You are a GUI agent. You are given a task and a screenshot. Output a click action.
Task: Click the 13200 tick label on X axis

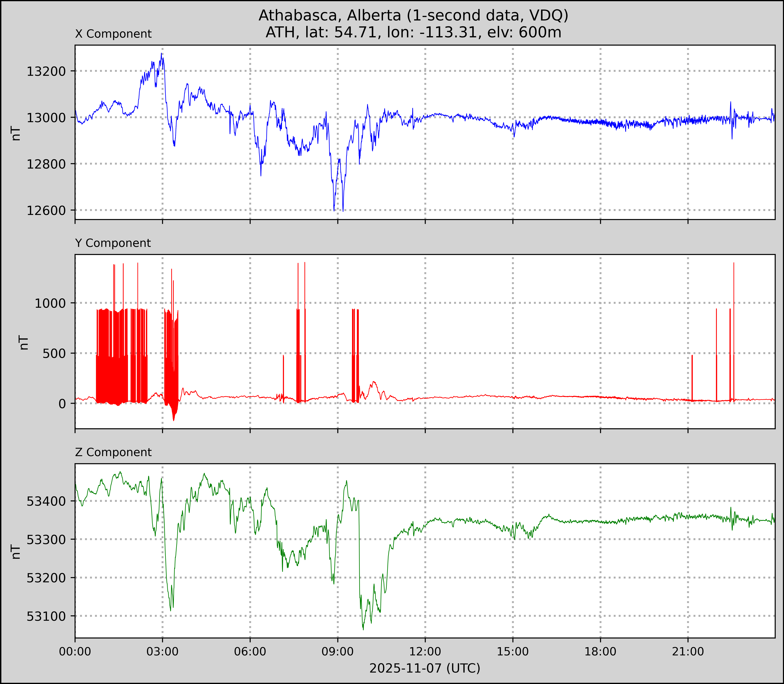[x=46, y=71]
